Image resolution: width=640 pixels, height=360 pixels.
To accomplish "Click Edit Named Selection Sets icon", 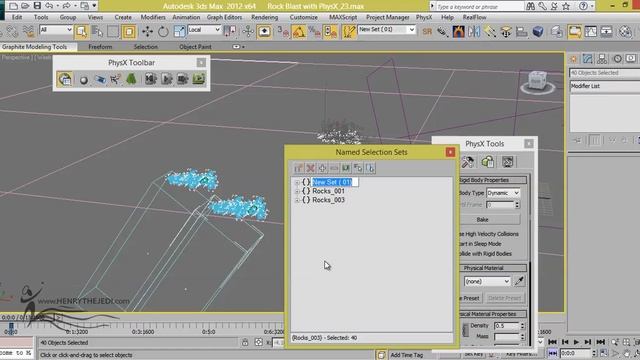I will click(349, 31).
